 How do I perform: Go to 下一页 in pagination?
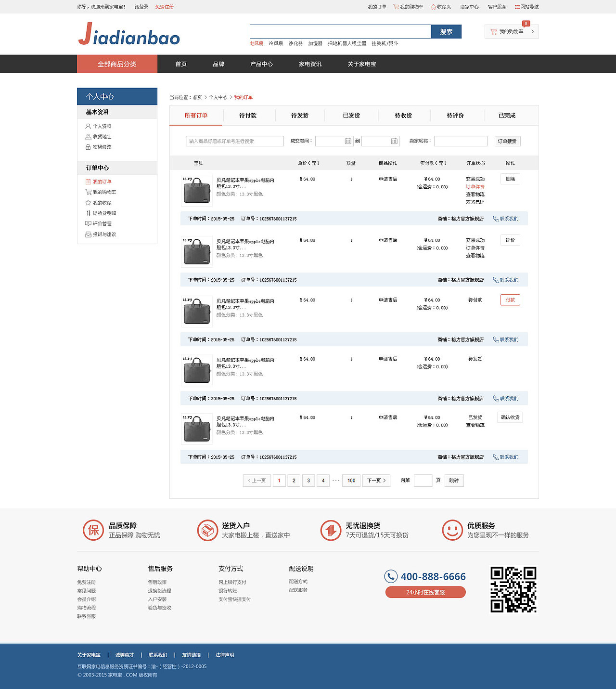click(376, 481)
